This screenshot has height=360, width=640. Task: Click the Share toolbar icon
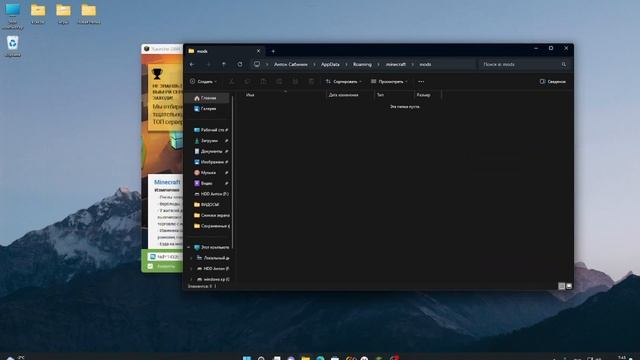tap(295, 82)
